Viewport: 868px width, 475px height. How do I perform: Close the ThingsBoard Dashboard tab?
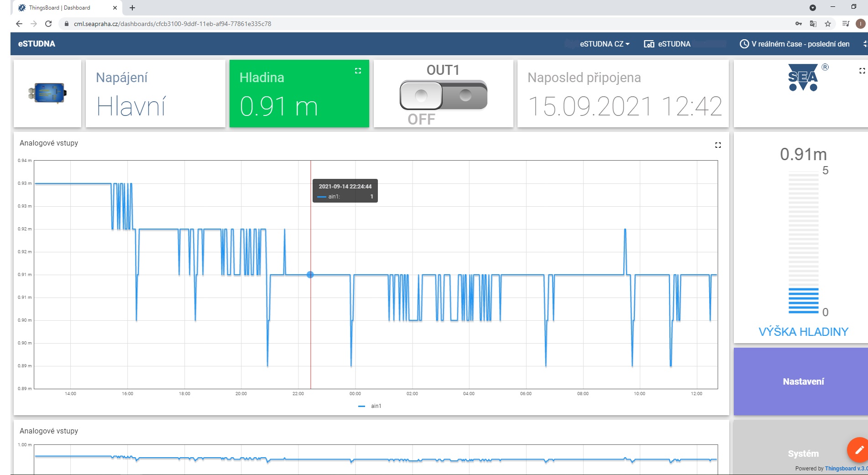pyautogui.click(x=115, y=8)
